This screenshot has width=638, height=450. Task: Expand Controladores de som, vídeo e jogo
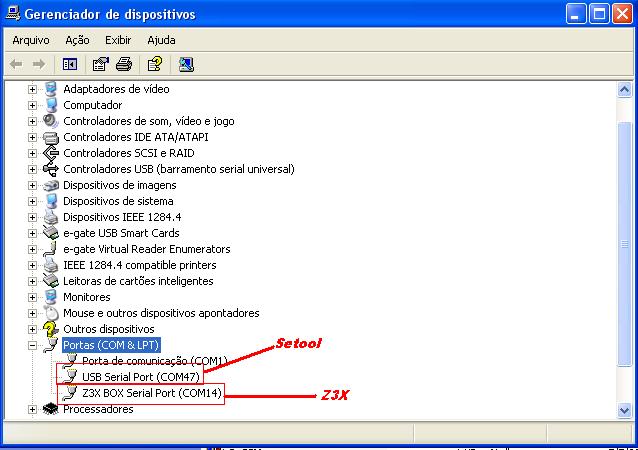coord(32,121)
